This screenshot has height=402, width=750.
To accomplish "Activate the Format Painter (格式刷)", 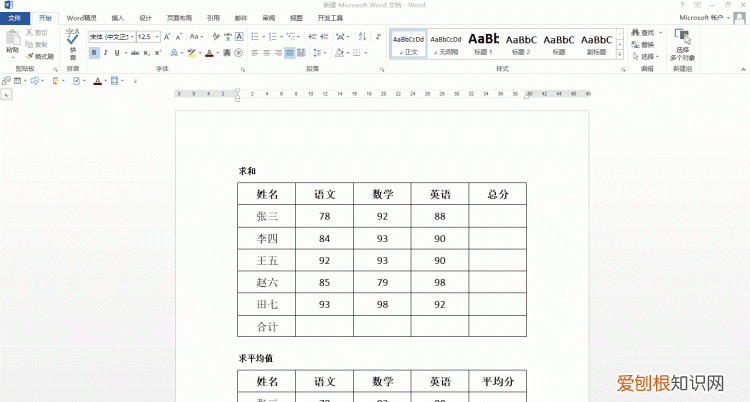I will tap(40, 56).
